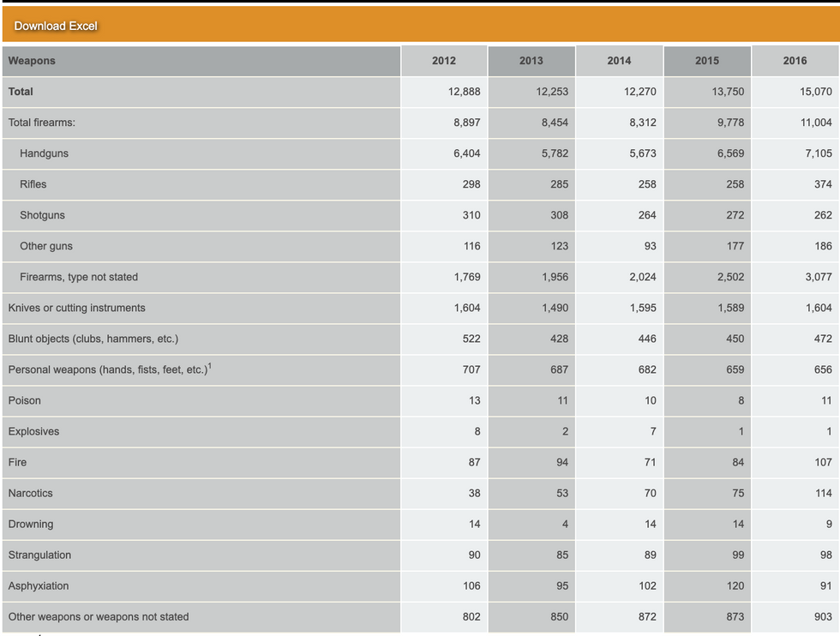Select Rifles 2016 value 374

click(x=824, y=184)
